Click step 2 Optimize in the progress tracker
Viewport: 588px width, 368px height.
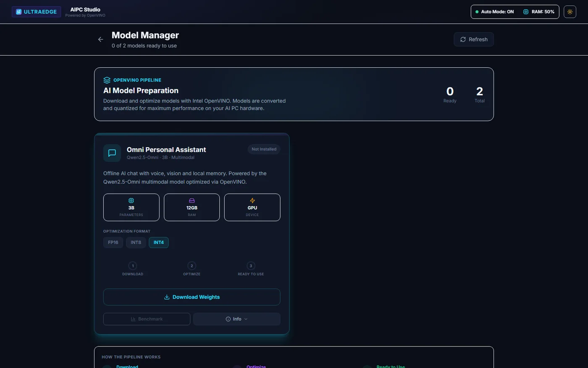coord(192,269)
